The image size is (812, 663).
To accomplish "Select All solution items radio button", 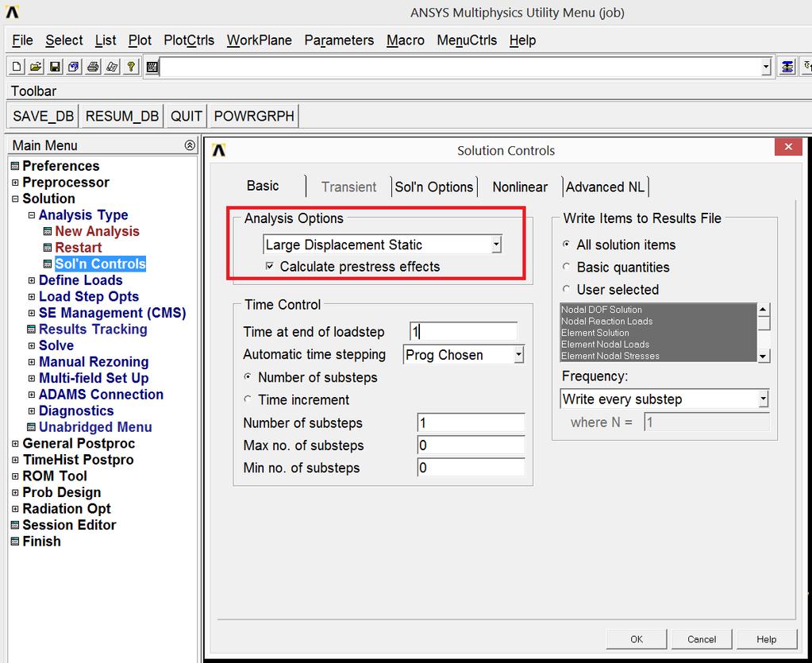I will [567, 244].
